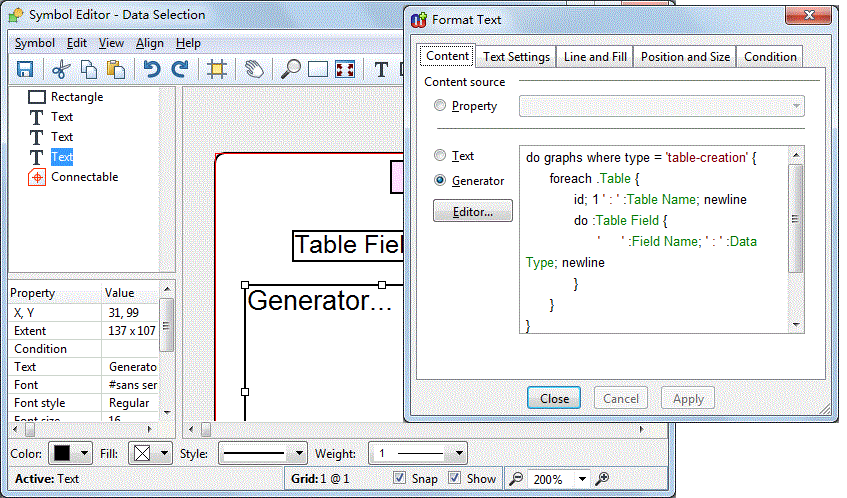Click the Save icon in toolbar
847x498 pixels.
click(26, 69)
